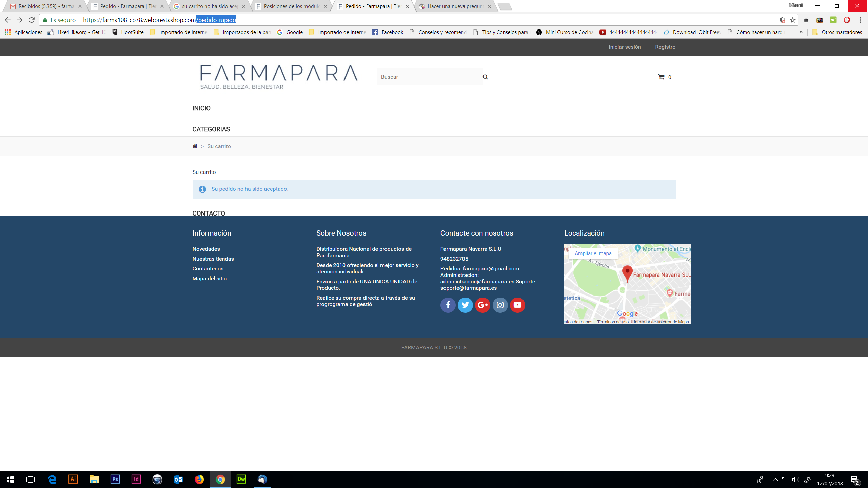The width and height of the screenshot is (868, 488).
Task: Reload the page in Chrome
Action: (x=32, y=20)
